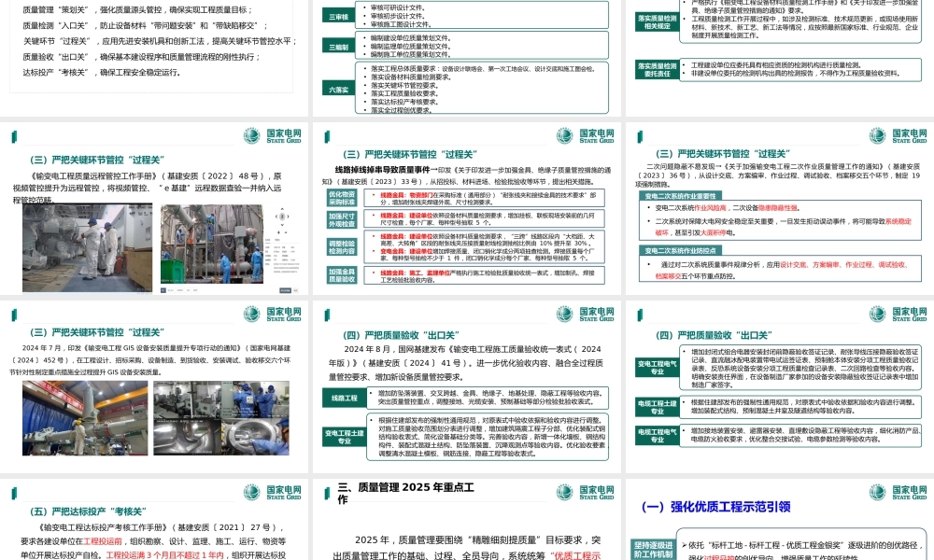The width and height of the screenshot is (934, 560).
Task: Select the "变电二次系统作业管理" header badge
Action: coord(681,195)
